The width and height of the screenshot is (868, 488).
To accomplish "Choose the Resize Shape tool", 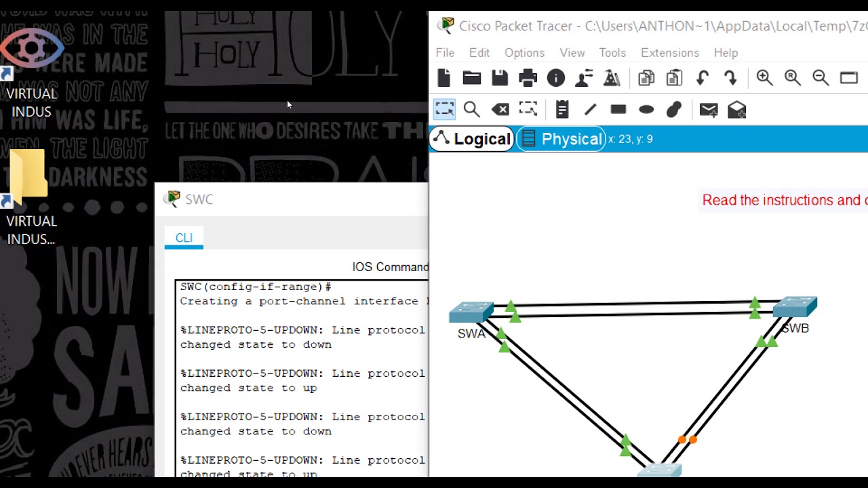I will point(528,109).
